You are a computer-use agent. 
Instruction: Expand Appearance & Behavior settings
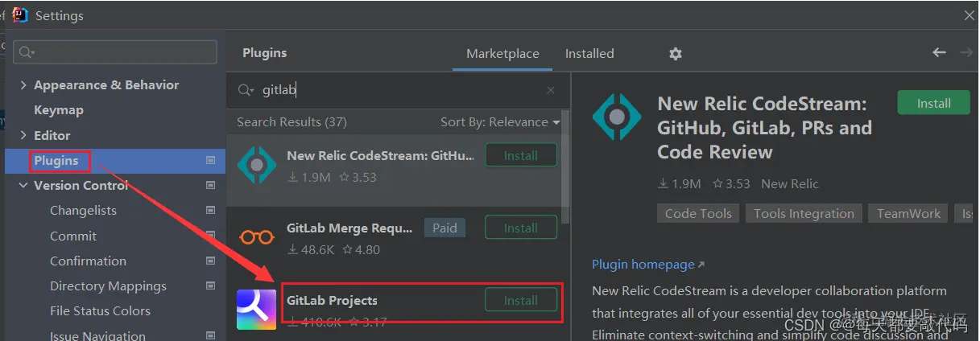coord(23,85)
